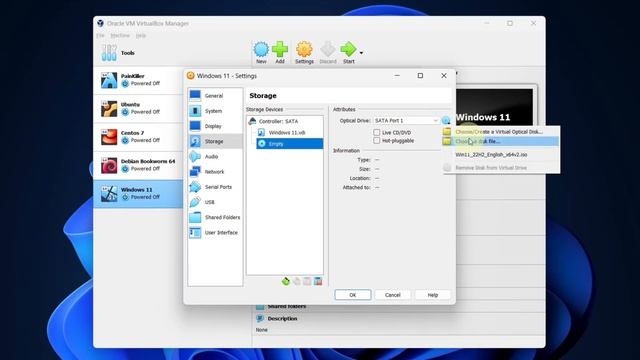Image resolution: width=640 pixels, height=360 pixels.
Task: Select the Windows 11 virtual machine in the list
Action: coord(138,193)
